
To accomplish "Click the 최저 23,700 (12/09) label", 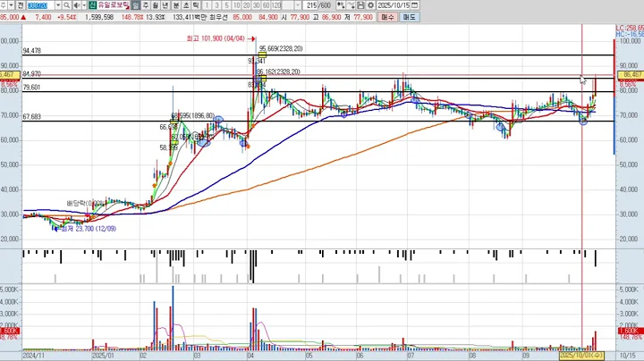I will click(89, 229).
